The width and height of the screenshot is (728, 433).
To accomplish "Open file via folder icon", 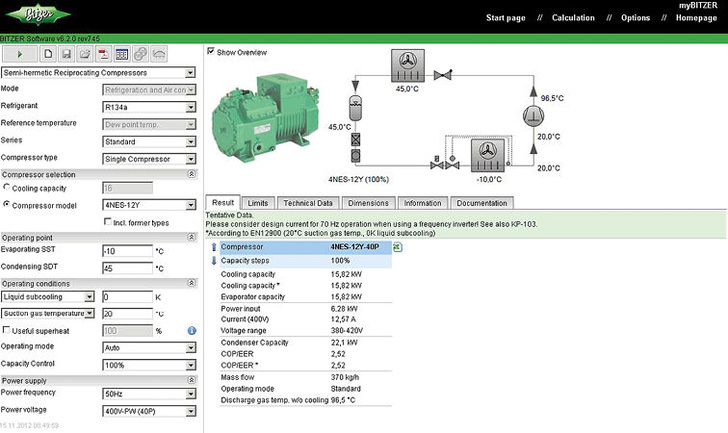I will pos(84,54).
